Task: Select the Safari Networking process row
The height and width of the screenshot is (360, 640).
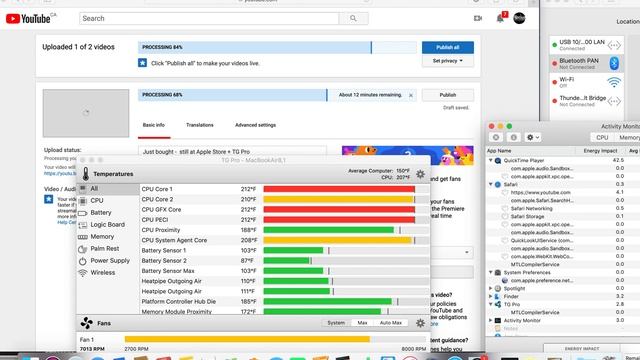Action: (x=563, y=209)
